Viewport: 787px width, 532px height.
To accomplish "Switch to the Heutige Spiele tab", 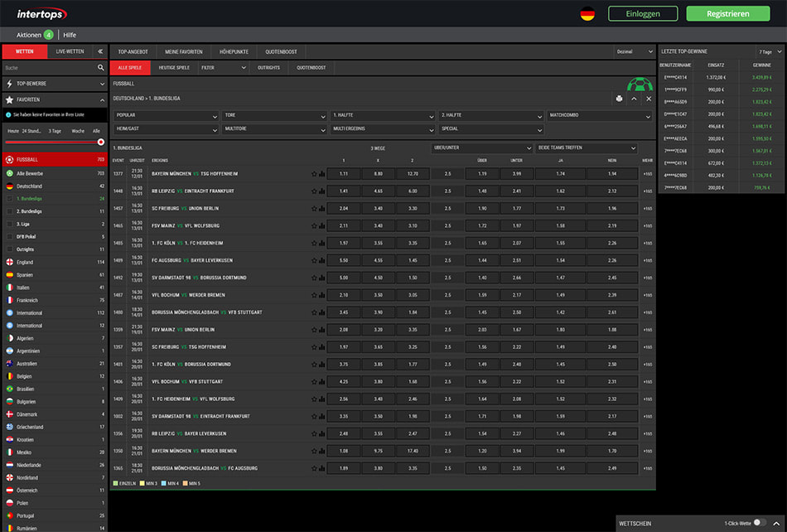I will pos(174,68).
